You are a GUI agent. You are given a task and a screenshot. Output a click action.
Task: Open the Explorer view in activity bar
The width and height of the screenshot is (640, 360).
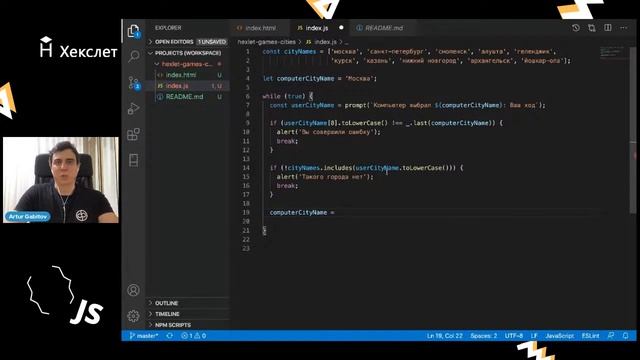133,31
